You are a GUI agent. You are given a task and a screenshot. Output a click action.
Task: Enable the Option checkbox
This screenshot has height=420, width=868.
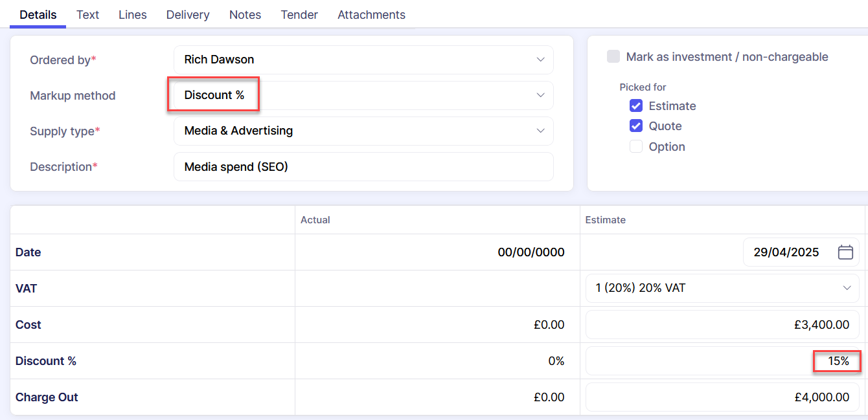point(635,147)
